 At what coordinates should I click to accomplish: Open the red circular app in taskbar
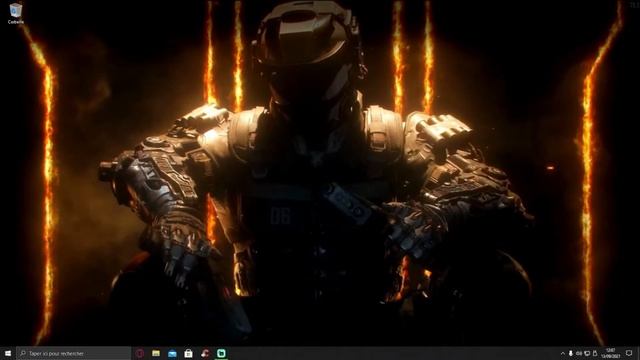pos(140,353)
